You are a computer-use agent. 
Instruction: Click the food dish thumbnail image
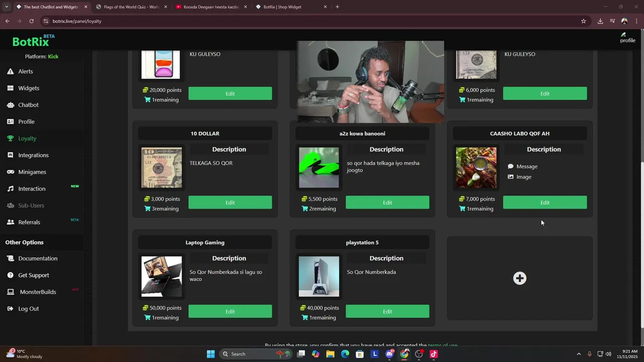(x=476, y=167)
